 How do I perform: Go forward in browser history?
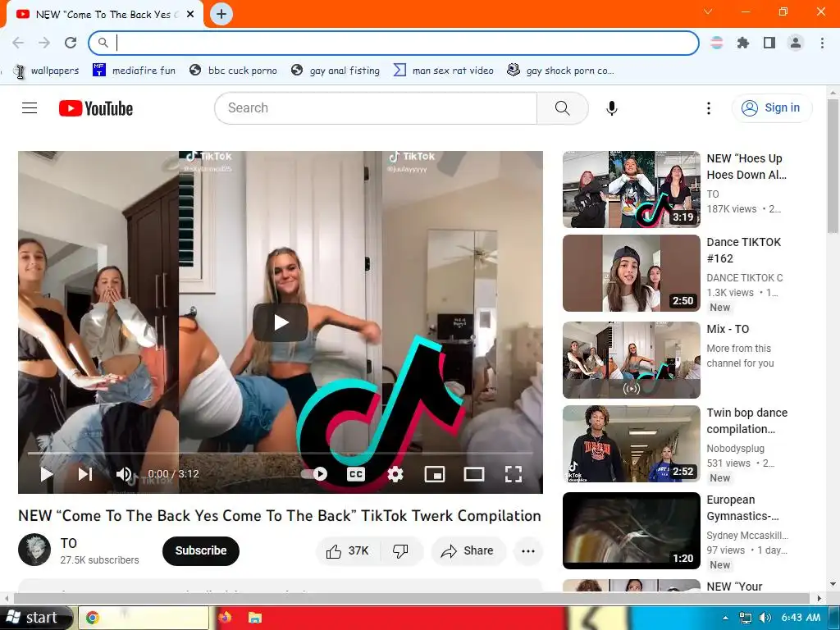click(44, 43)
